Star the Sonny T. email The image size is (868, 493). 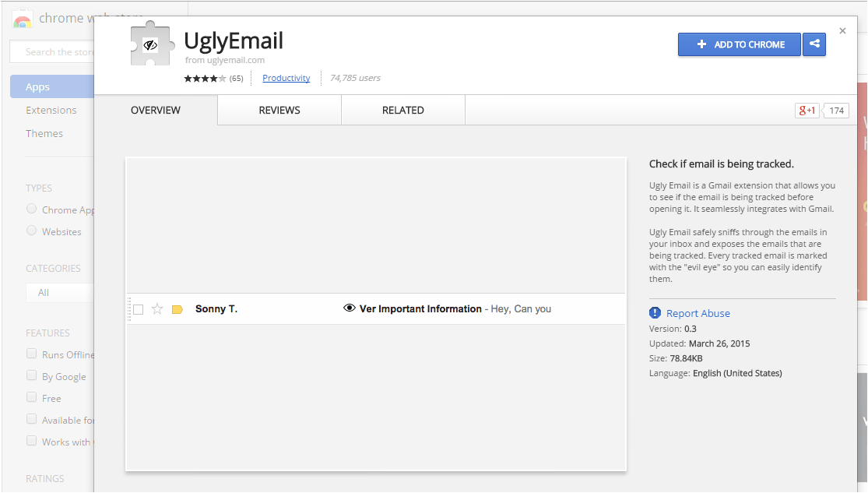click(x=157, y=308)
